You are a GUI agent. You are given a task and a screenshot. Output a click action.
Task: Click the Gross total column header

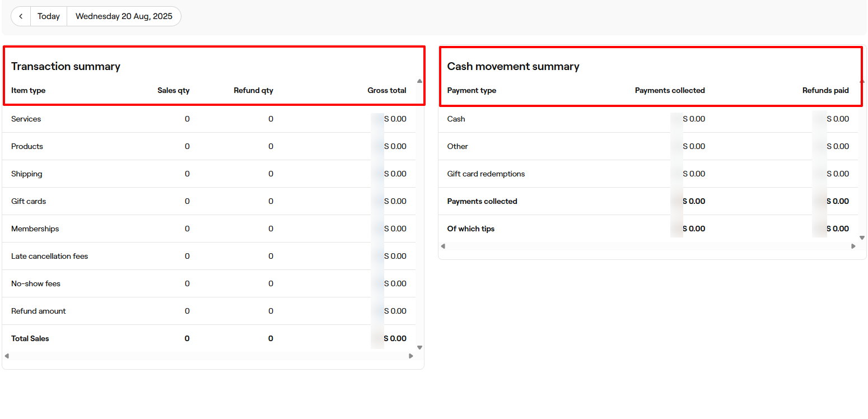[386, 90]
